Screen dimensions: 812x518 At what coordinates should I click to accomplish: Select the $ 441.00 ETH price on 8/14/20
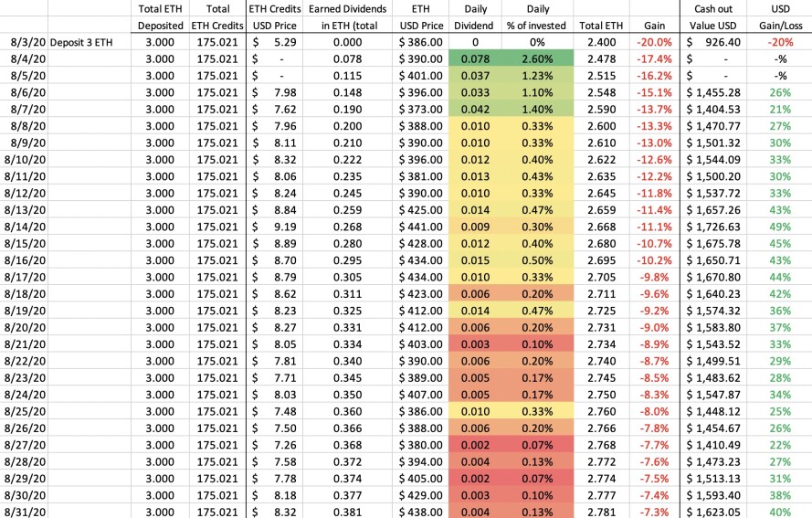click(x=420, y=227)
